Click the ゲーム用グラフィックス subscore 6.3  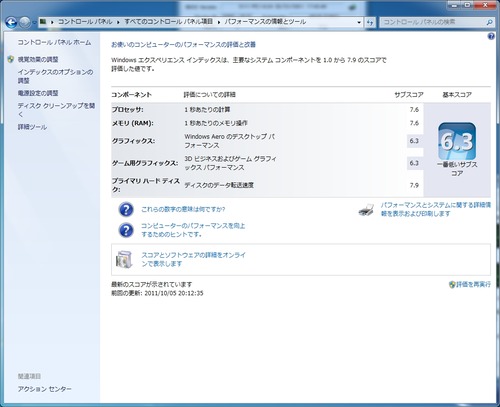[414, 163]
